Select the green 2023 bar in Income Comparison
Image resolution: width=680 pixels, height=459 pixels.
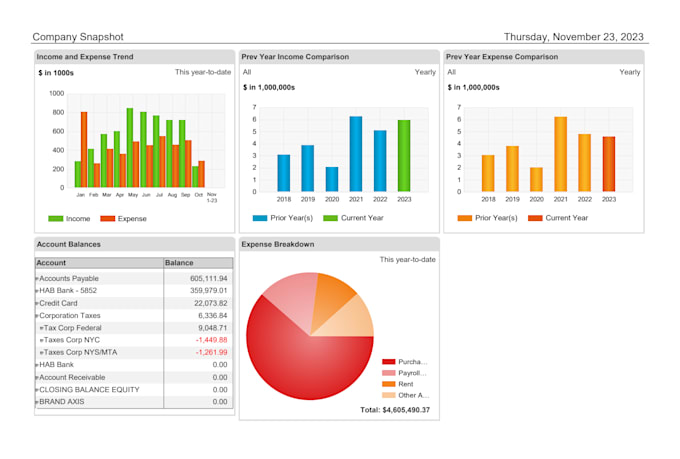404,156
